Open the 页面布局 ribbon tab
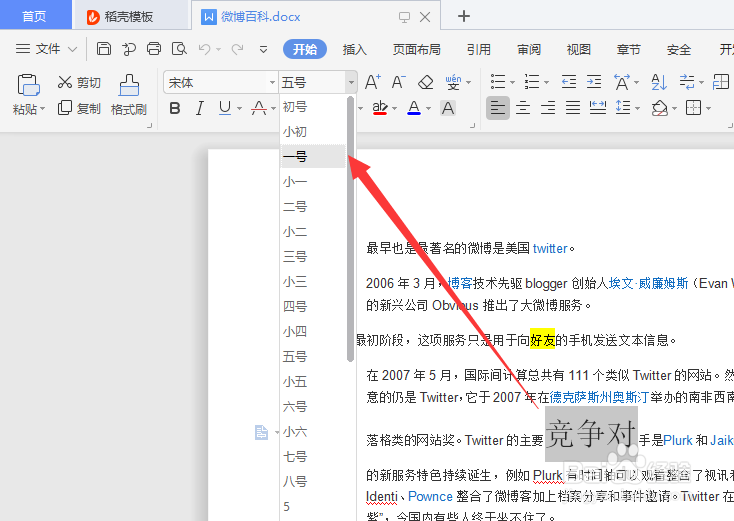Screen dimensions: 734x521 click(417, 49)
